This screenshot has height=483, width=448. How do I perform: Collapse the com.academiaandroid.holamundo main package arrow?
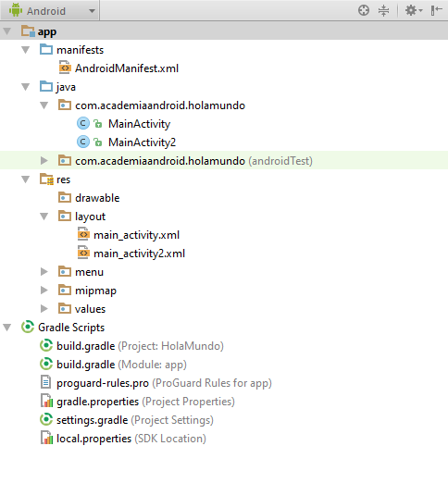[44, 105]
